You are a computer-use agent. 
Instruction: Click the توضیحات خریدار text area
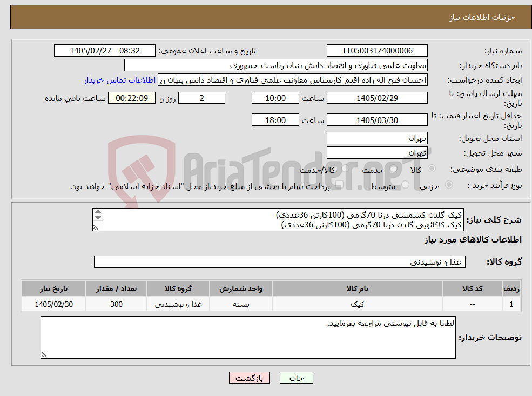point(248,337)
